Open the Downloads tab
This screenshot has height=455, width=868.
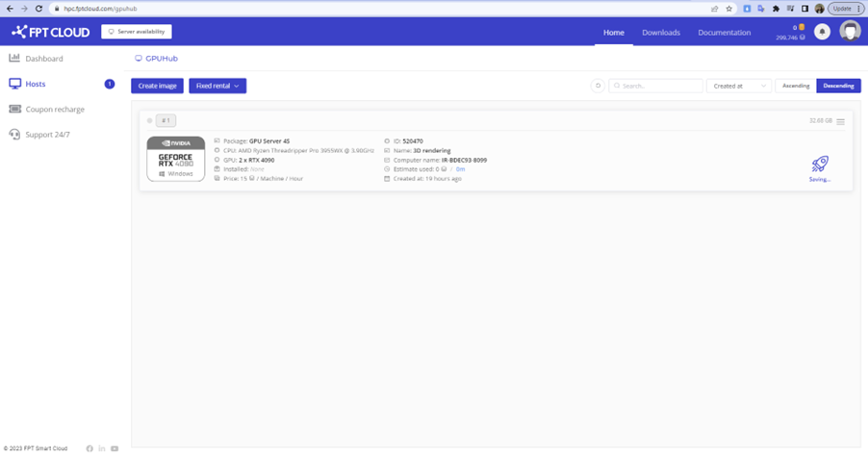(x=661, y=33)
